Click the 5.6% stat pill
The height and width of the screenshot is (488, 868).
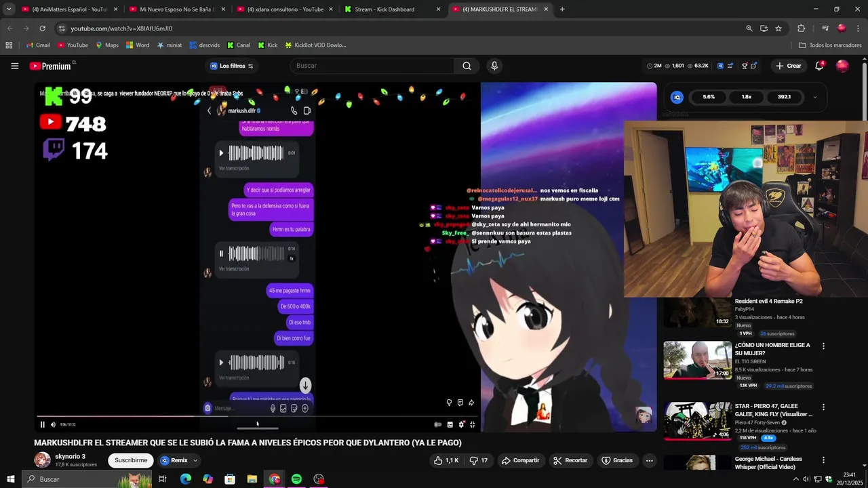709,97
